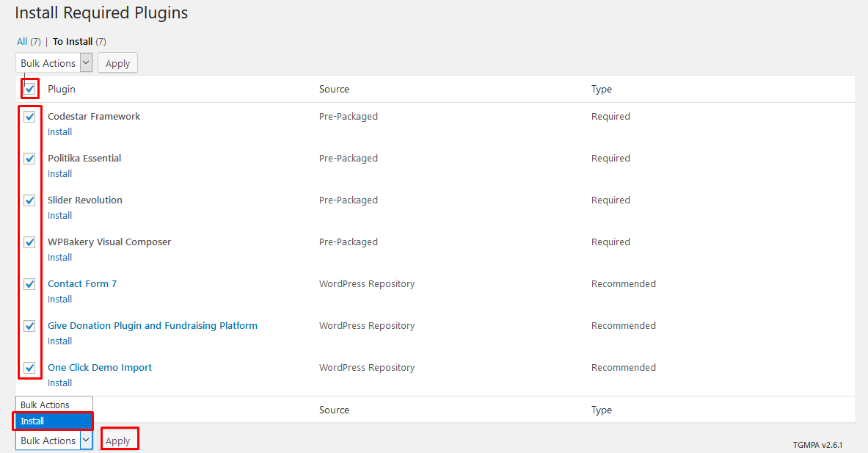Open the Contact Form 7 plugin link
Viewport: 868px width, 453px height.
coord(82,283)
